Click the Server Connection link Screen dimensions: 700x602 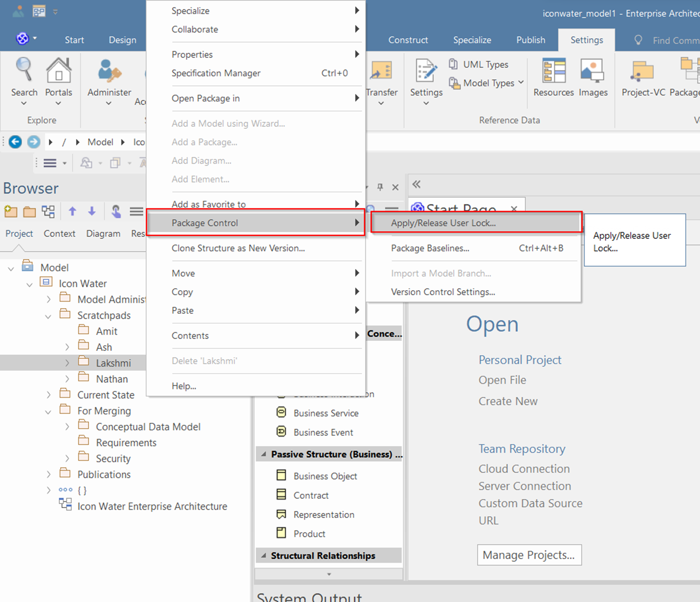click(525, 486)
